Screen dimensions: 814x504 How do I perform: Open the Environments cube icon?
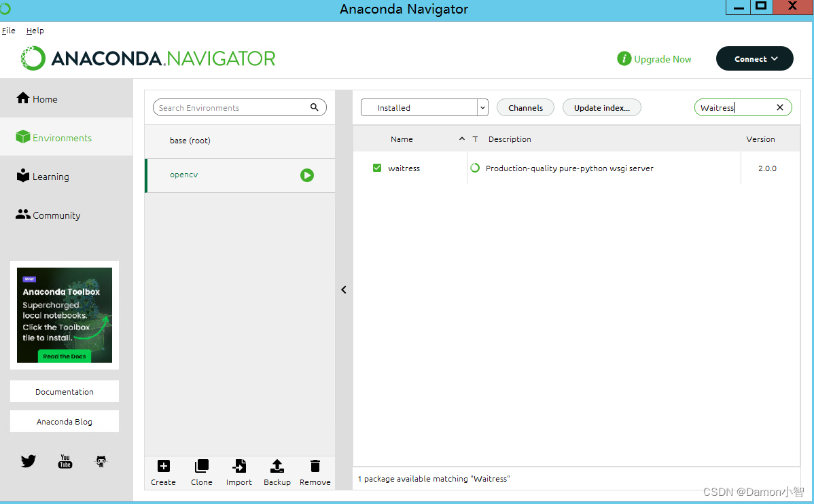23,137
